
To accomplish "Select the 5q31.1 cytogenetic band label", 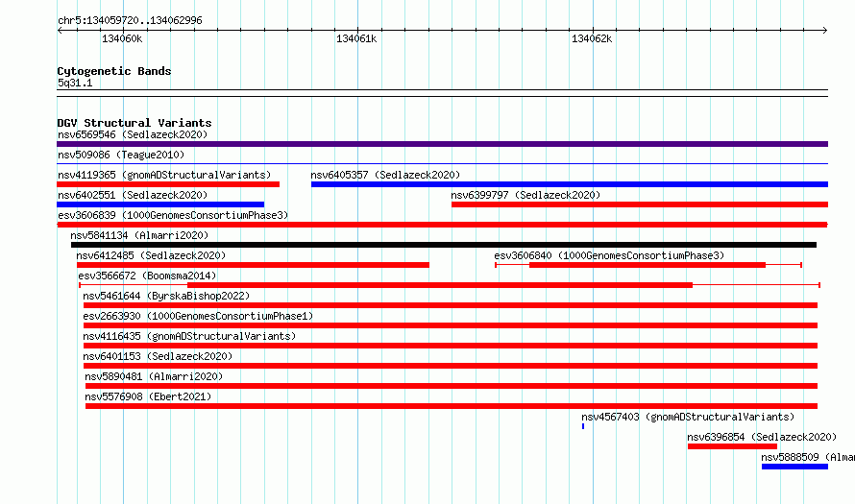I will [x=75, y=83].
